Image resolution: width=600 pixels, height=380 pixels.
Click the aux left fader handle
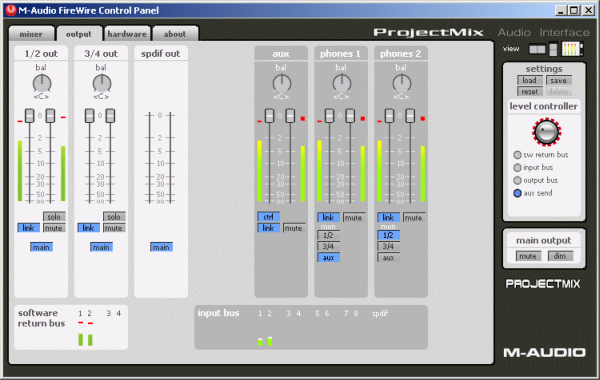point(269,116)
